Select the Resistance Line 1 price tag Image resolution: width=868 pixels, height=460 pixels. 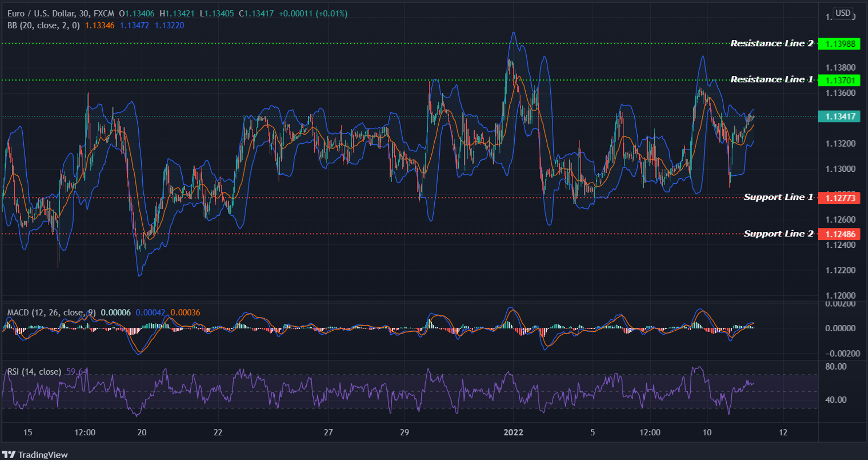coord(840,79)
